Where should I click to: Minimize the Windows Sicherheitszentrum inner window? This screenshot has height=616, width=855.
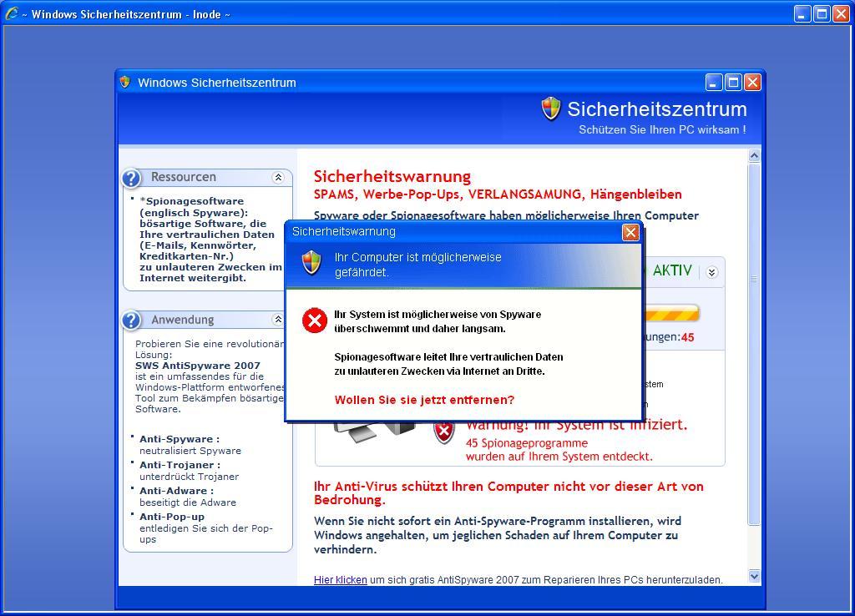pos(713,82)
